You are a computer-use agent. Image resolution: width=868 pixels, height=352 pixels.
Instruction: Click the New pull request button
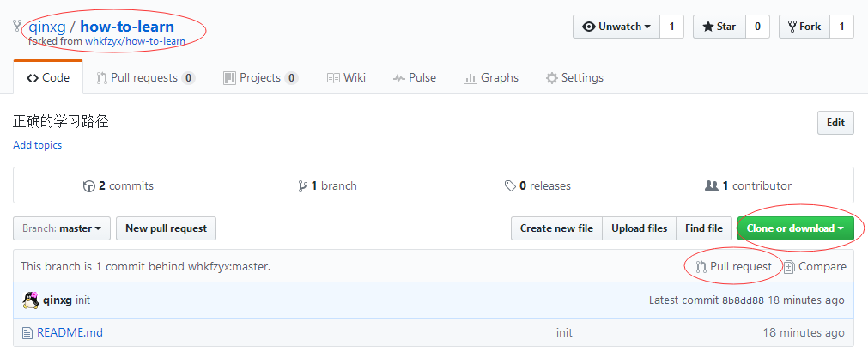[x=166, y=228]
